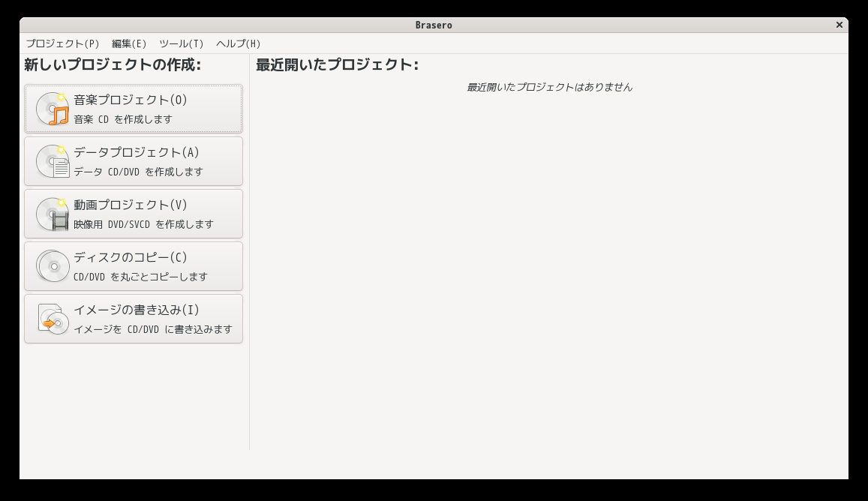Image resolution: width=868 pixels, height=501 pixels.
Task: Click the 最近開いたプロジェクト: heading
Action: point(337,64)
